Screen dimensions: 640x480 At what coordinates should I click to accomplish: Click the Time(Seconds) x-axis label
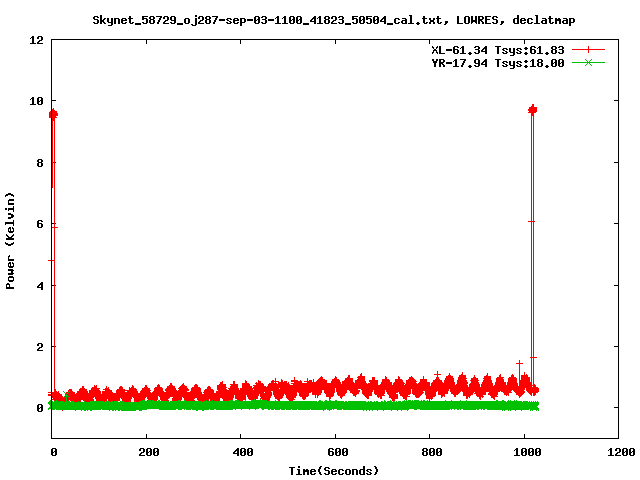tap(333, 471)
